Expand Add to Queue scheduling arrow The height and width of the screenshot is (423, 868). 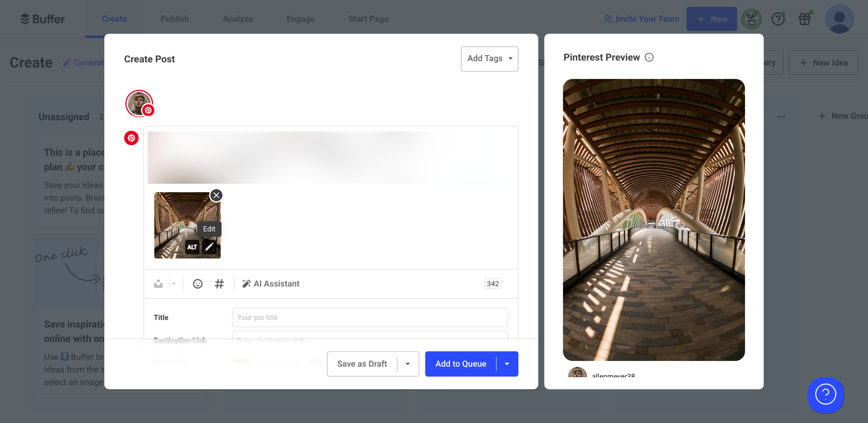(507, 364)
